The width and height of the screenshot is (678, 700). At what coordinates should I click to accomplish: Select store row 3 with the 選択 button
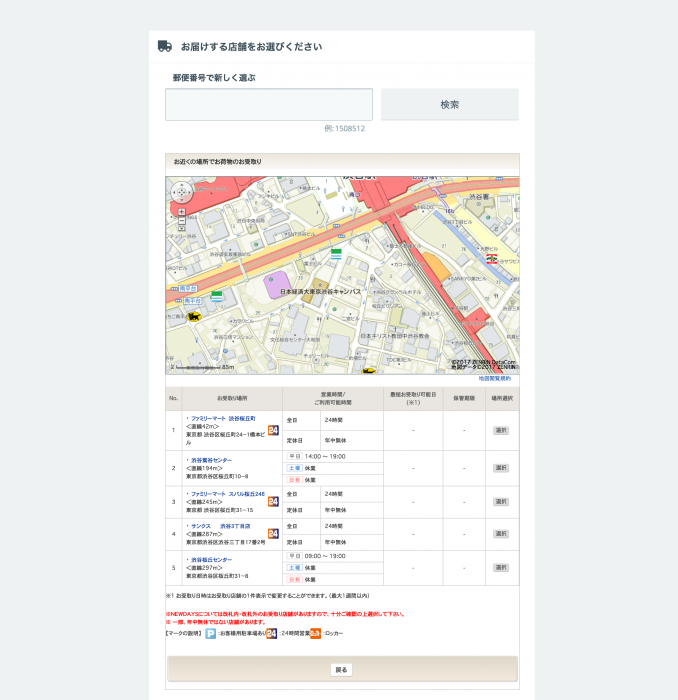(501, 502)
